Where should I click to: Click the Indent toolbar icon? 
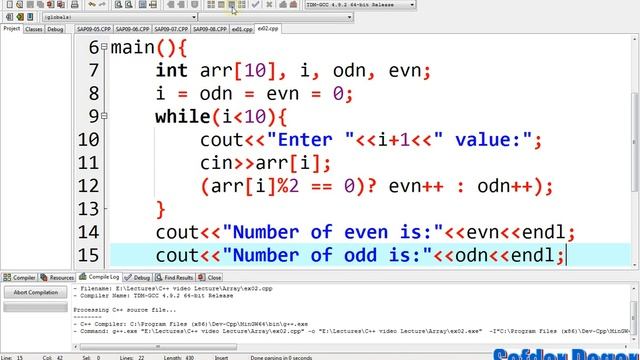pyautogui.click(x=171, y=4)
